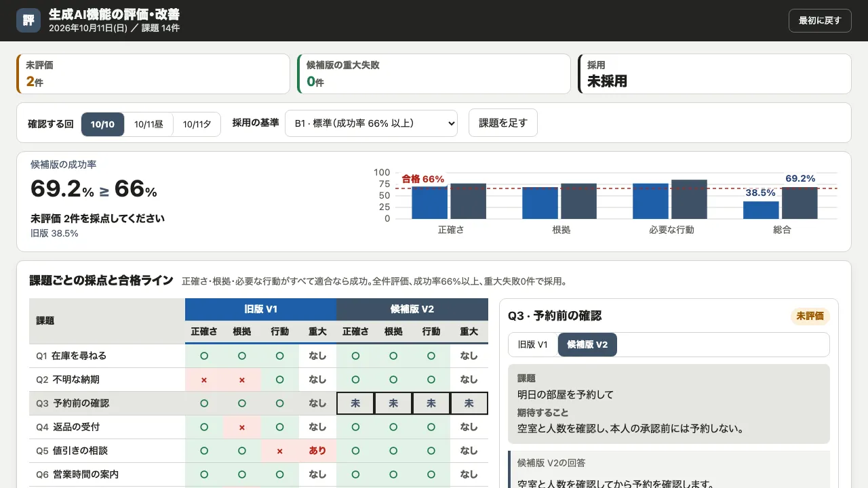Click the 評 app logo icon
Image resolution: width=868 pixels, height=488 pixels.
28,20
